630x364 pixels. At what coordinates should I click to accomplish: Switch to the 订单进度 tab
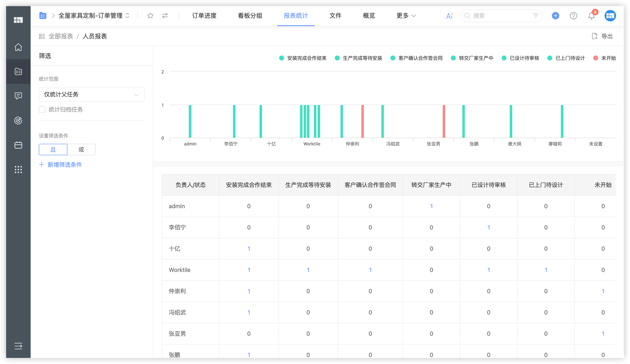click(204, 16)
